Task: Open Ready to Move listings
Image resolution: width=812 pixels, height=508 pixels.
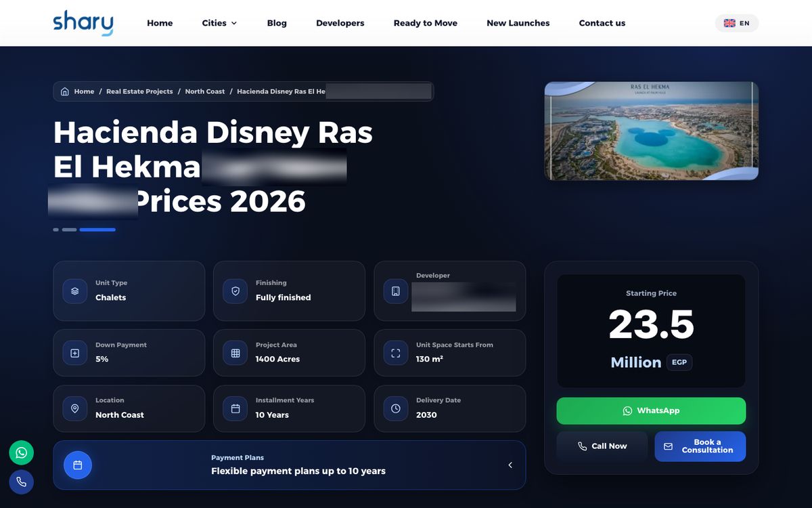Action: coord(426,23)
